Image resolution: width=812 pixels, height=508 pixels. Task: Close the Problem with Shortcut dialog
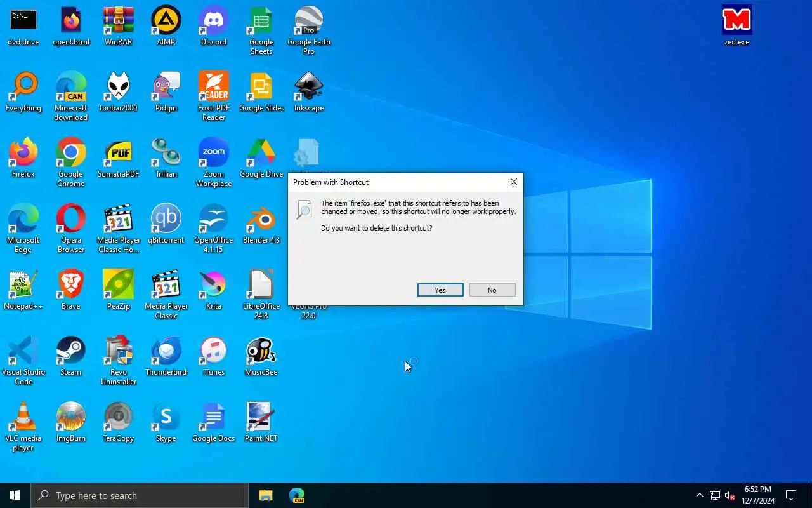[514, 182]
